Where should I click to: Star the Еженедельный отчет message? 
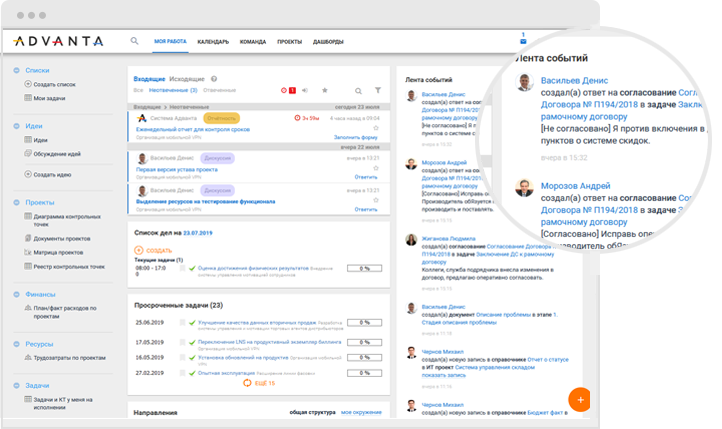(x=376, y=128)
